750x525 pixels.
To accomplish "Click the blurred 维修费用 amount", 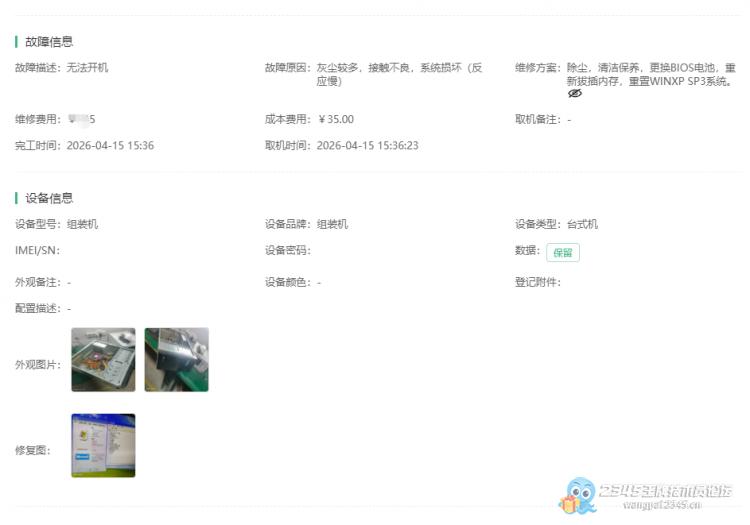I will click(x=81, y=120).
